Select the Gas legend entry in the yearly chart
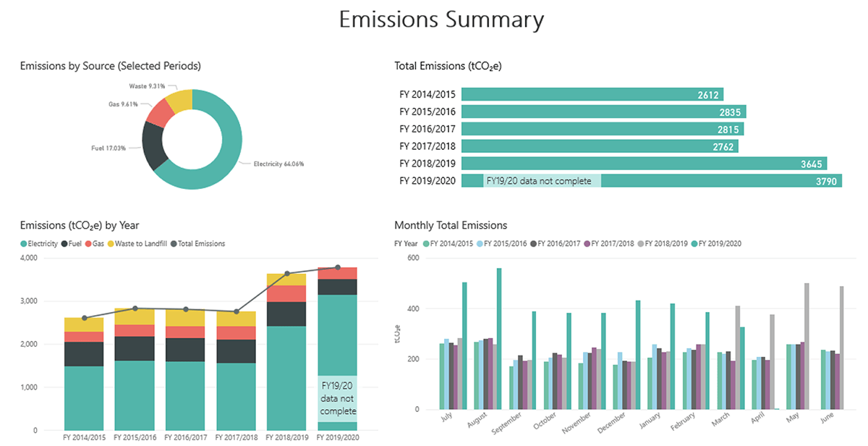Image resolution: width=868 pixels, height=446 pixels. pyautogui.click(x=96, y=244)
